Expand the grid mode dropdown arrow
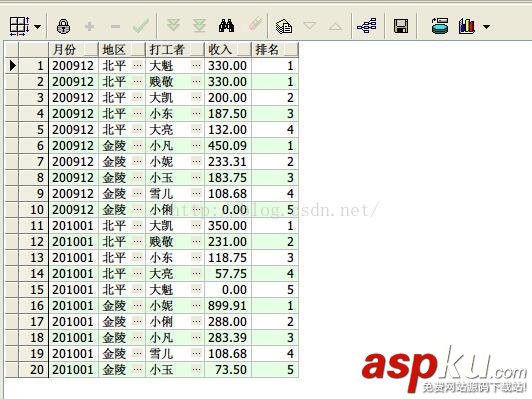532x399 pixels. click(x=38, y=26)
